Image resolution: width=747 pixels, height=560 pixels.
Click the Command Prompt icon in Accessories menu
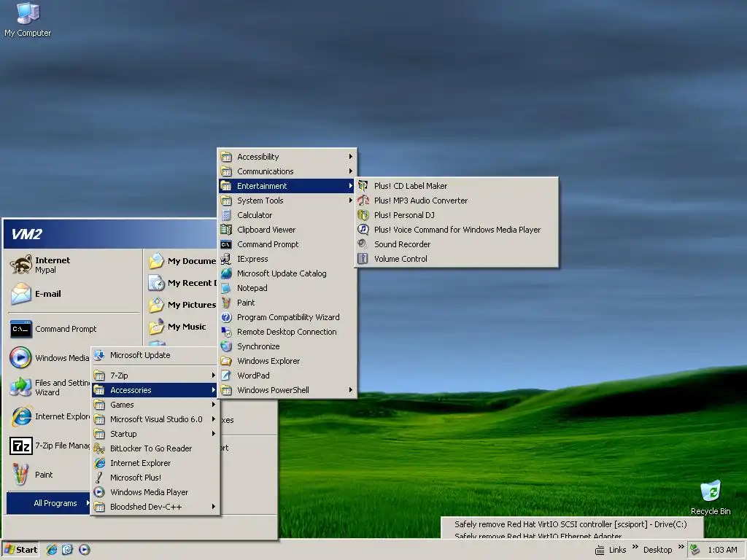coord(226,244)
